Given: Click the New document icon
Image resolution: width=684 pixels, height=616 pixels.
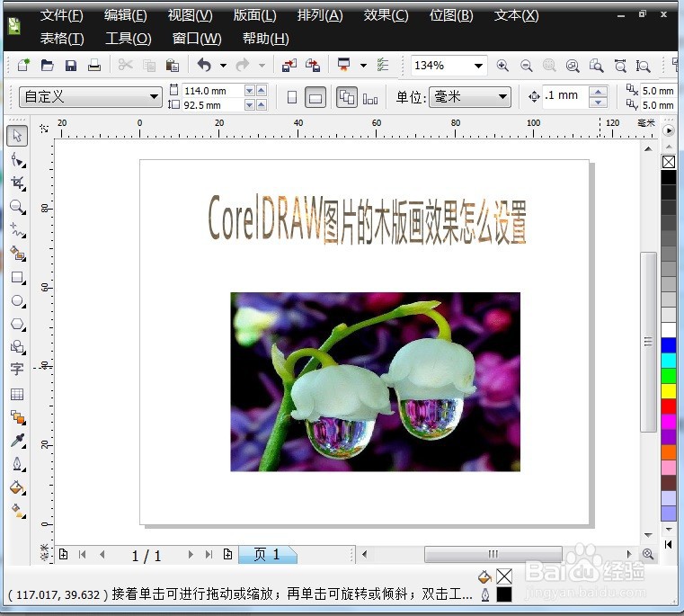Looking at the screenshot, I should point(24,65).
